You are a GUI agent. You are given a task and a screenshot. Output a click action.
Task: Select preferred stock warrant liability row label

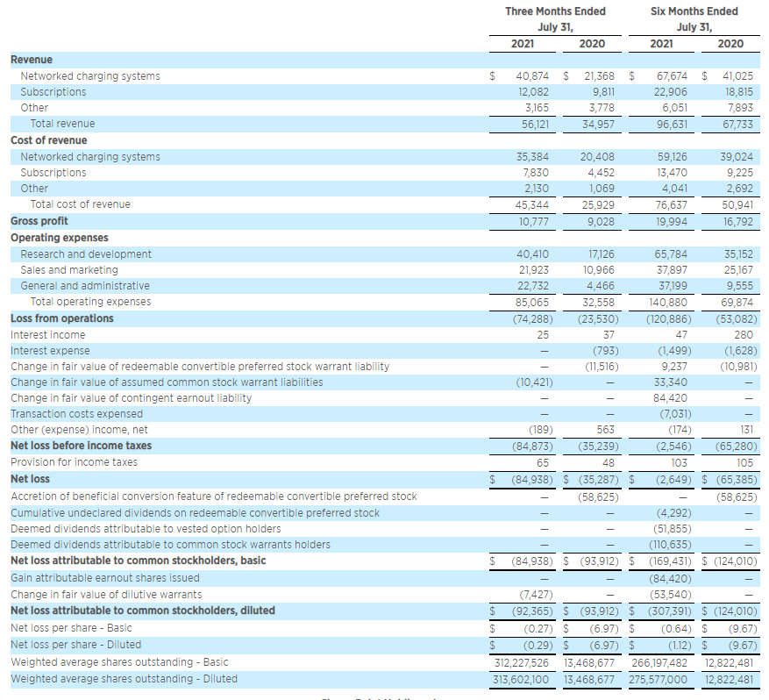[x=200, y=367]
